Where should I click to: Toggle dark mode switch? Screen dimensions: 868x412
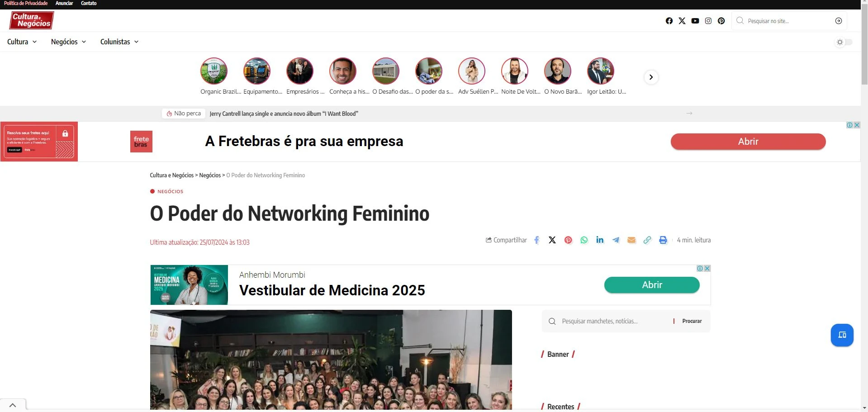844,42
